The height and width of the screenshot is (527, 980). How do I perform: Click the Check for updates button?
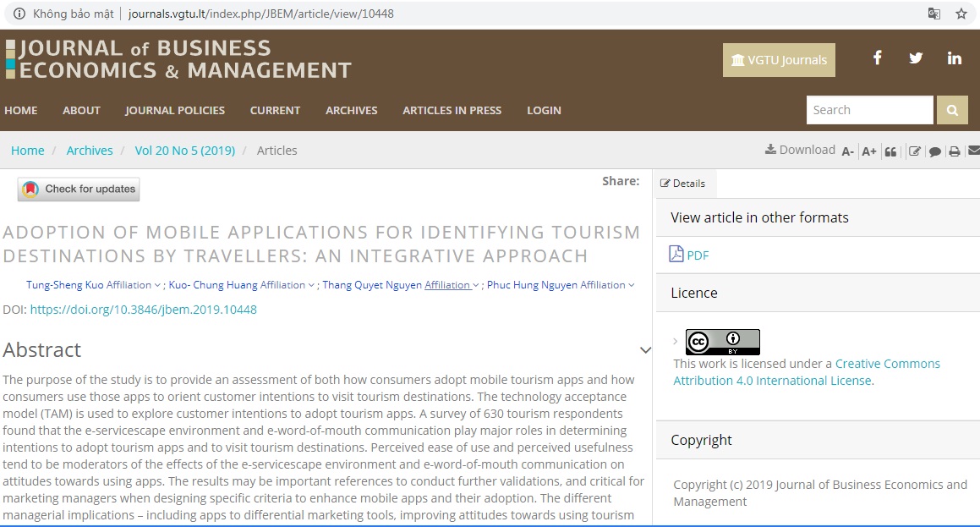click(79, 189)
